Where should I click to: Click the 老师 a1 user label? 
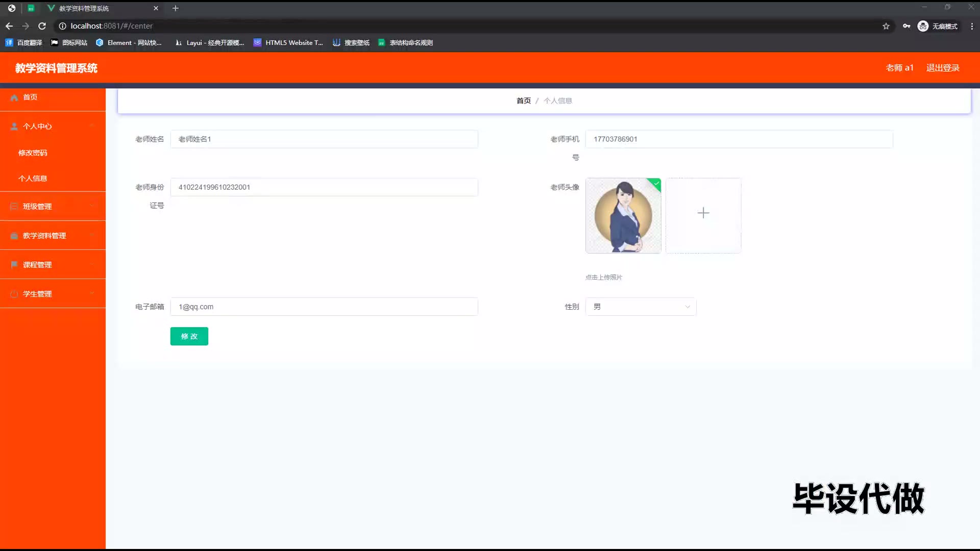pos(899,68)
